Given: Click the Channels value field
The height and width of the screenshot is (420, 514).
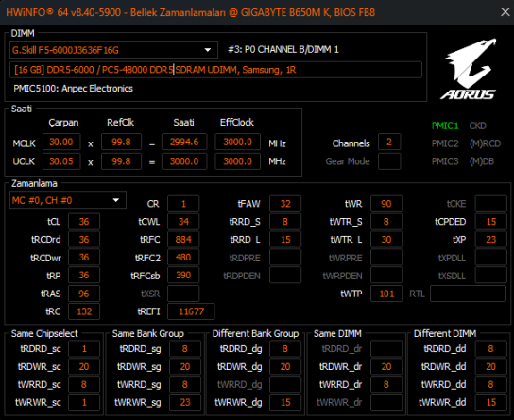Looking at the screenshot, I should 389,143.
